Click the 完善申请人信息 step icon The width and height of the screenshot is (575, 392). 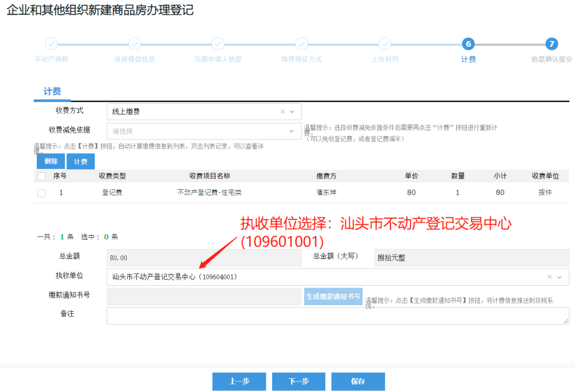pyautogui.click(x=218, y=45)
